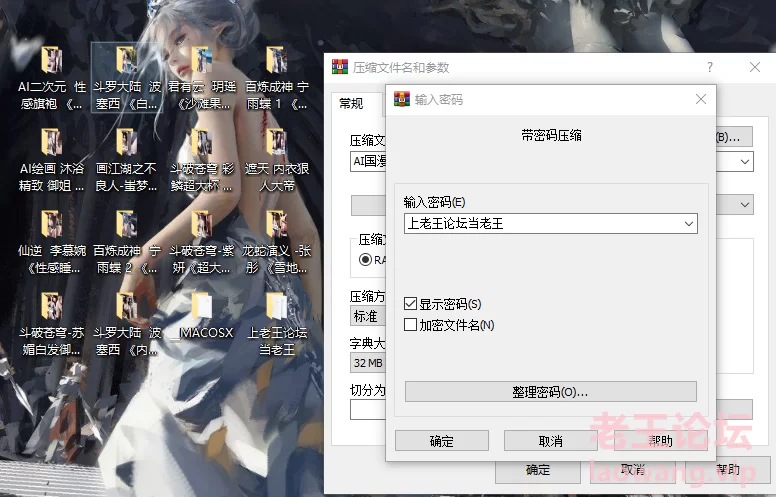This screenshot has width=776, height=497.
Task: Click 确定 in the 输入密码 dialog
Action: [x=441, y=441]
